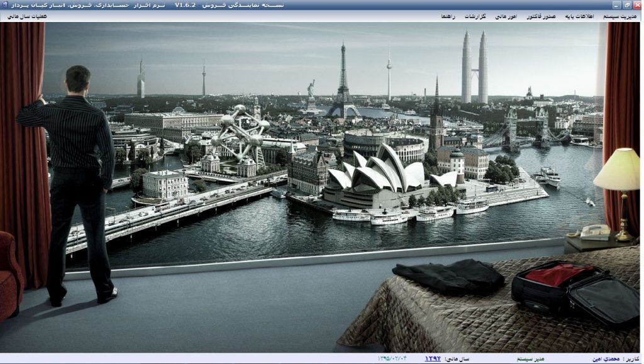This screenshot has height=364, width=644.
Task: Click the red close icon at top-right
Action: [637, 4]
